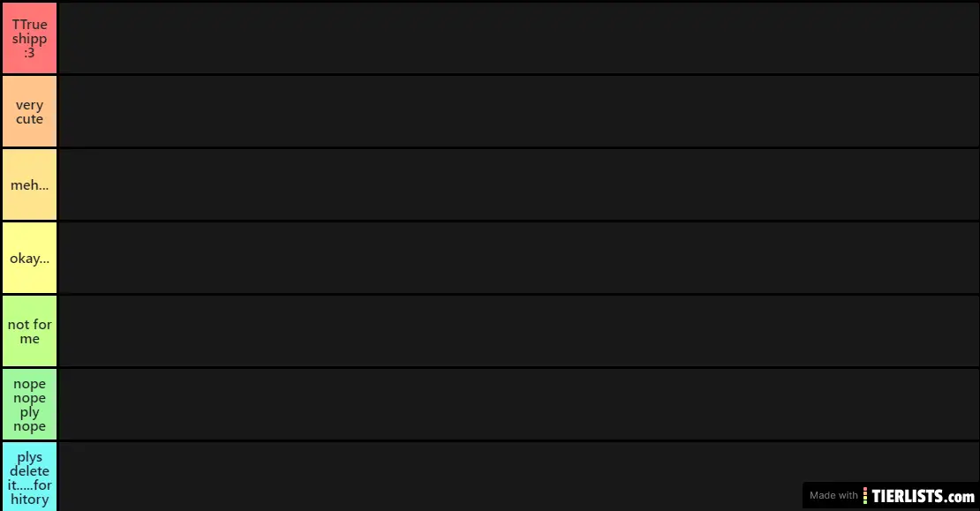Click the empty row next to 'meh...'
The image size is (980, 511).
click(518, 184)
